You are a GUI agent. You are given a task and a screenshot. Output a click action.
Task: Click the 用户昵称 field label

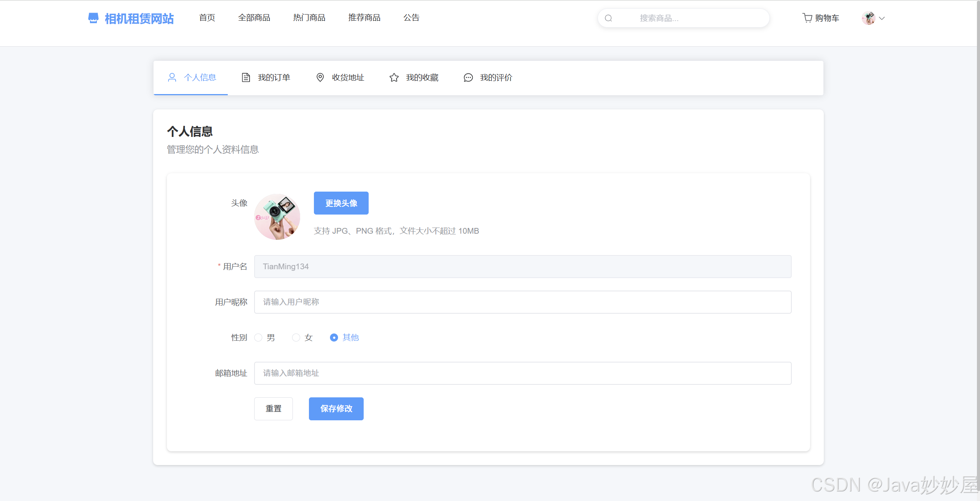[231, 302]
